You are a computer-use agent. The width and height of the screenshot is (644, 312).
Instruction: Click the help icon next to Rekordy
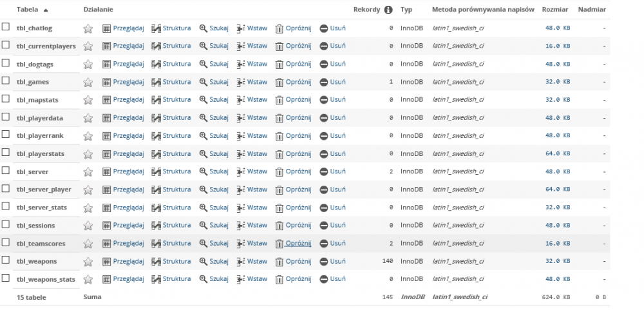pyautogui.click(x=388, y=10)
